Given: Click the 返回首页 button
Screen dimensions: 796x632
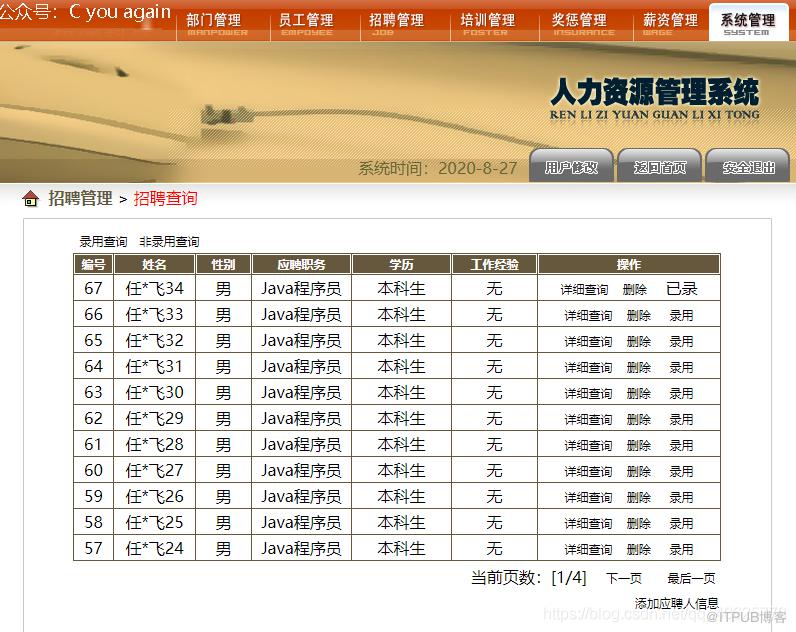Looking at the screenshot, I should pos(659,167).
